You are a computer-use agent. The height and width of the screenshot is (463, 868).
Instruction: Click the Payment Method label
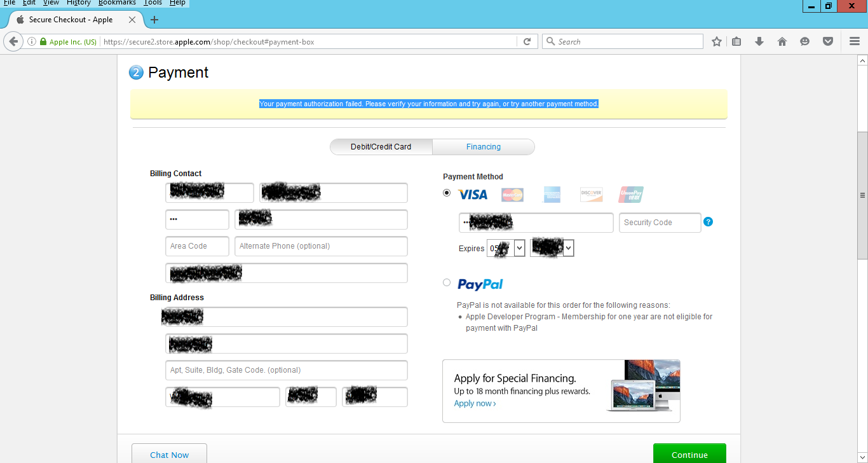[473, 177]
